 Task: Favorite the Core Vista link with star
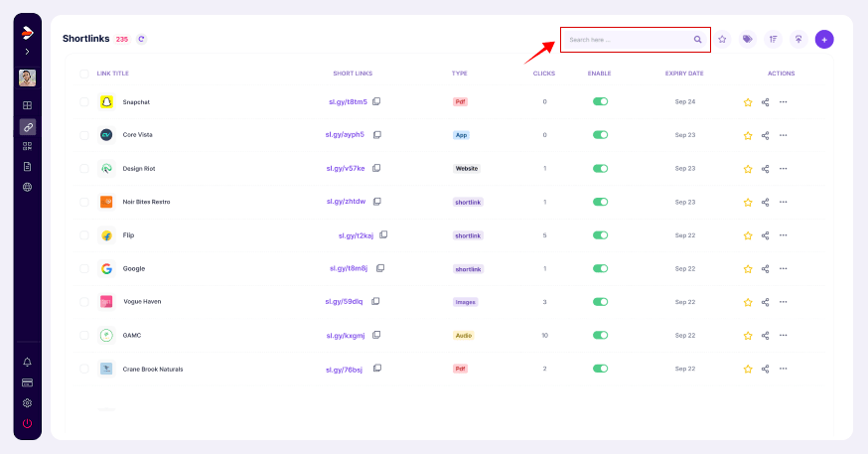748,136
